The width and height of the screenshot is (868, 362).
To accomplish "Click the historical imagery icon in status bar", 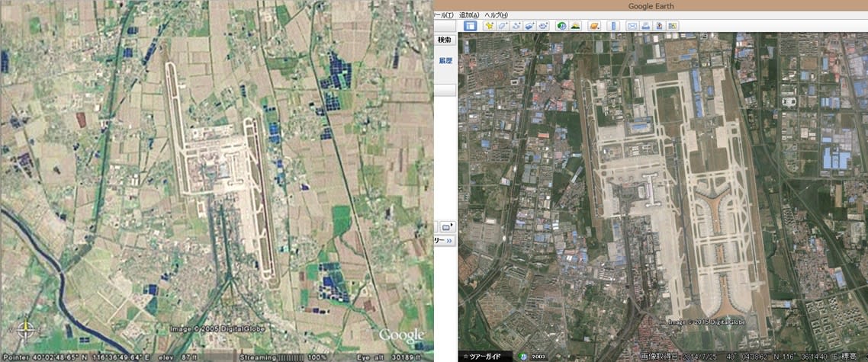I will [x=522, y=356].
